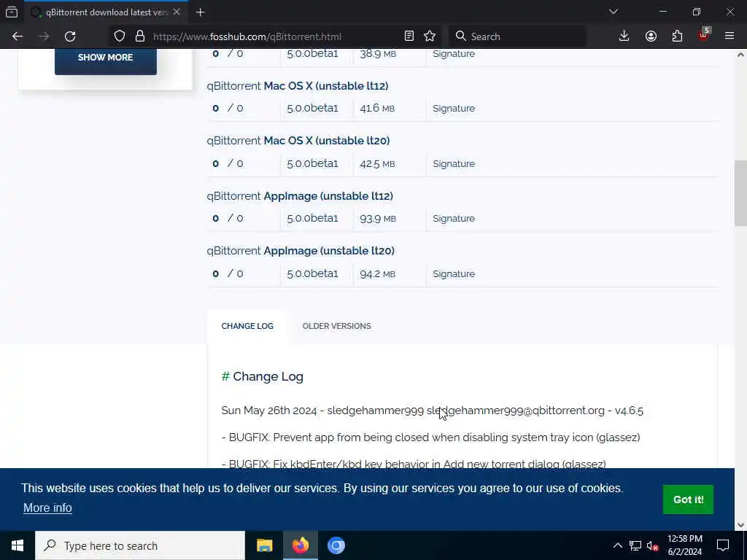Open Signature for the 94.2 MB file
Image resolution: width=747 pixels, height=560 pixels.
click(x=454, y=274)
